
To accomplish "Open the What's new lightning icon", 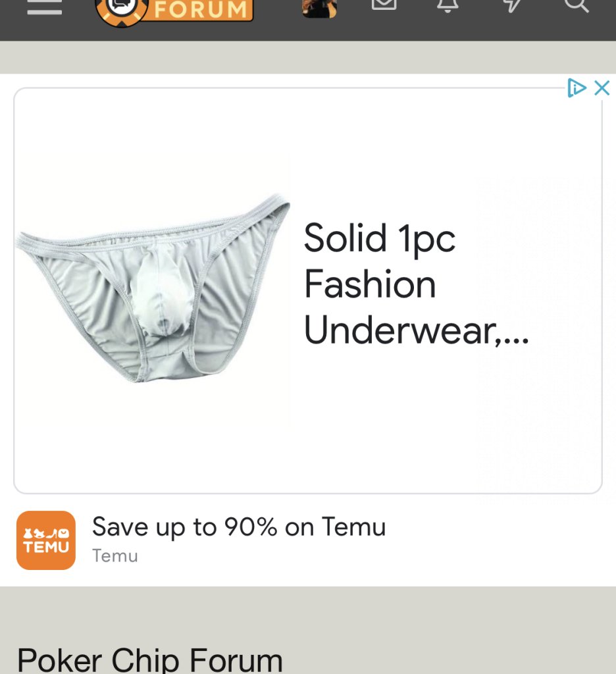I will (511, 5).
